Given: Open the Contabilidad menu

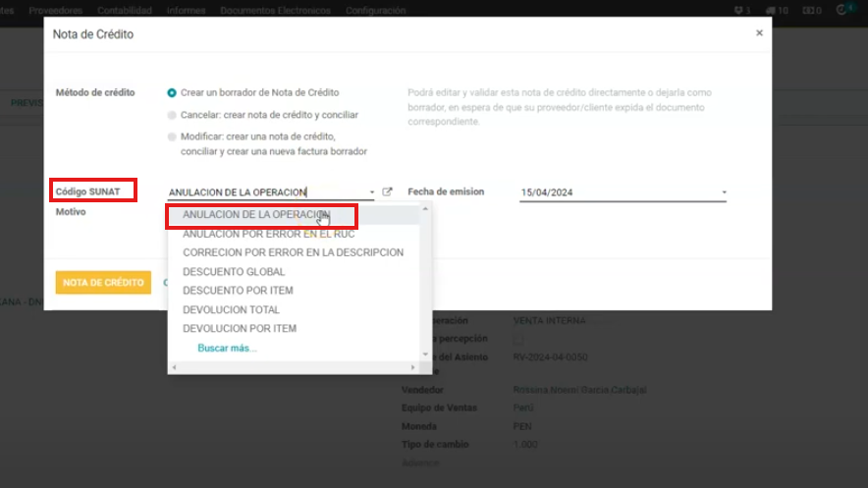Looking at the screenshot, I should [x=124, y=10].
